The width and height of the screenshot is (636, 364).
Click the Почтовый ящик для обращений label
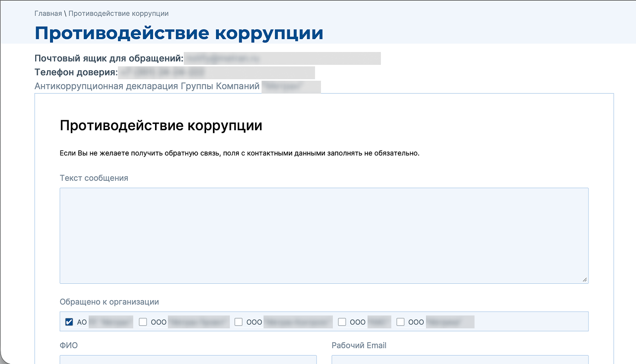pos(106,58)
